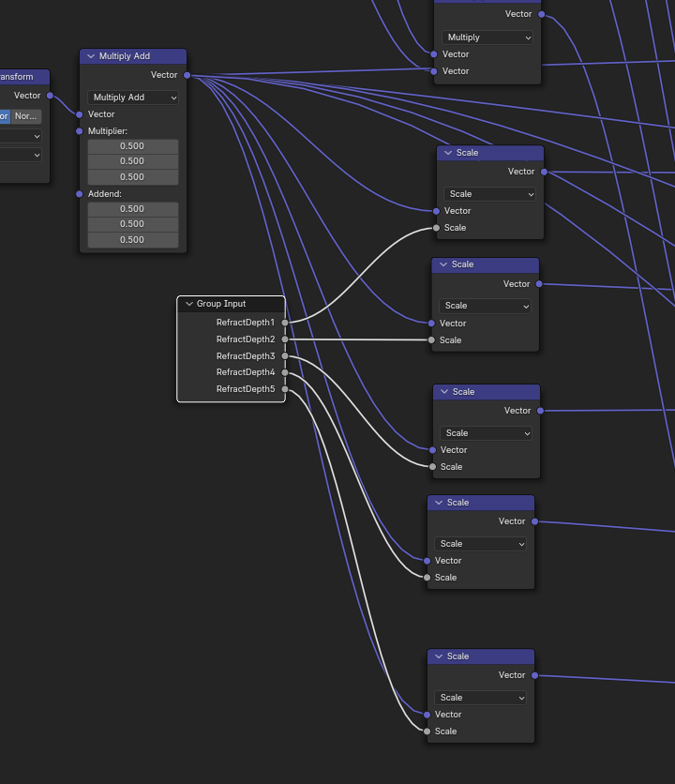The height and width of the screenshot is (784, 675).
Task: Click the first Multiplier value field
Action: [x=133, y=146]
